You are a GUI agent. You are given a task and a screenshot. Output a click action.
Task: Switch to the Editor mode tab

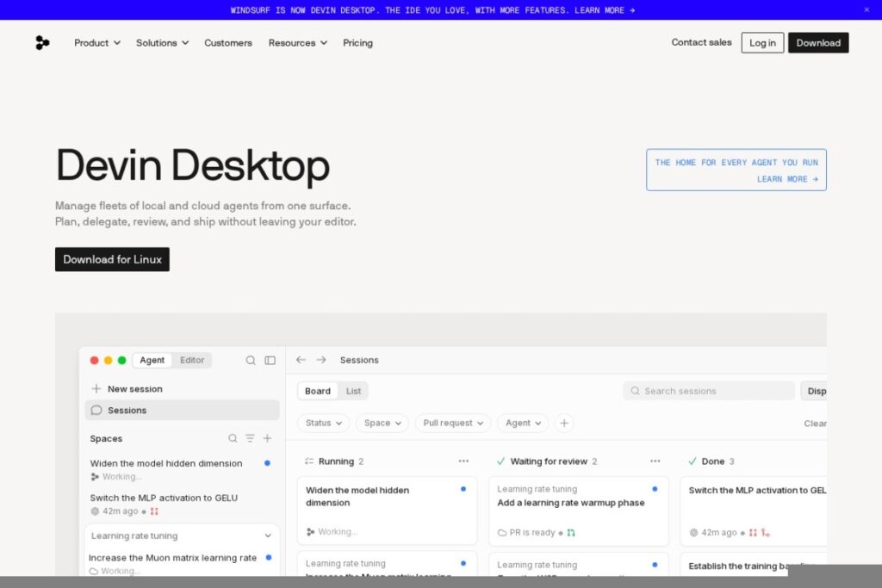pos(192,360)
